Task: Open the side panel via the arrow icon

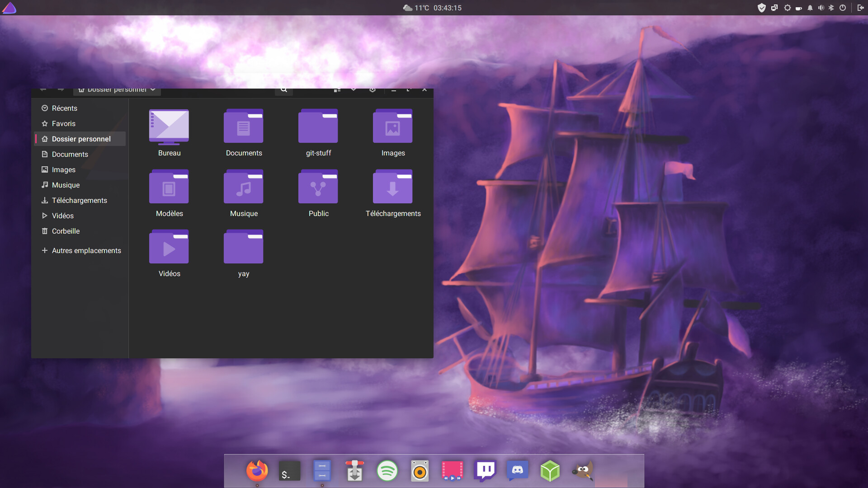Action: 860,8
